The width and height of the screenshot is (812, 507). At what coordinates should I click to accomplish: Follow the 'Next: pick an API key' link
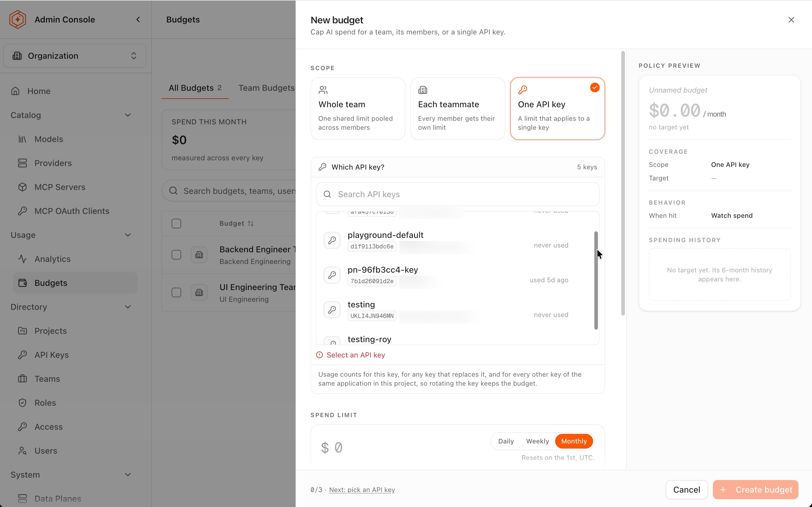coord(362,490)
